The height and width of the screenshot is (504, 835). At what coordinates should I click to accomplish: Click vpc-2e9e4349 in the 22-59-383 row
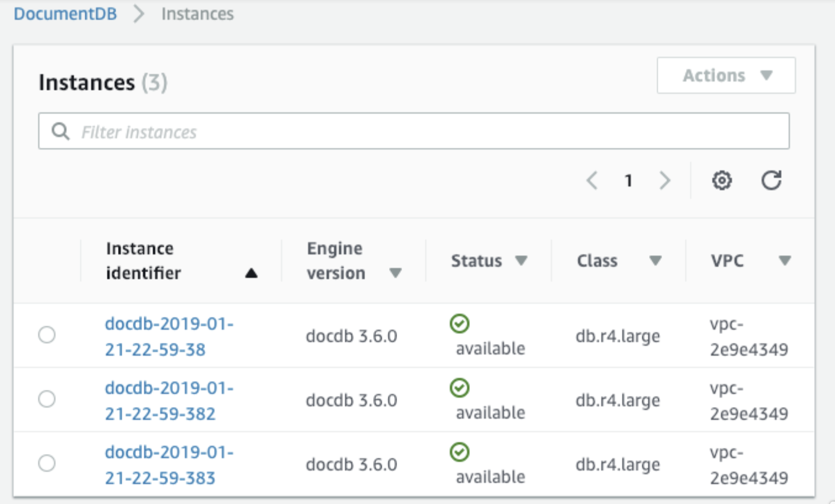(x=749, y=465)
